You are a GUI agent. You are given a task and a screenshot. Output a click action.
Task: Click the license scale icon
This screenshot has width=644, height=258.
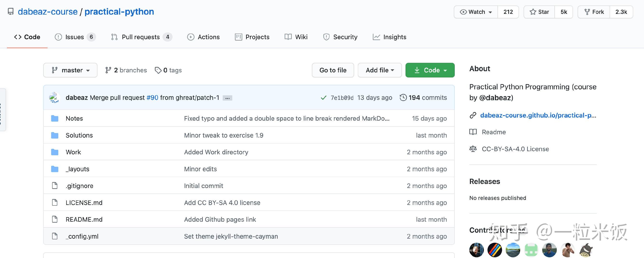473,149
